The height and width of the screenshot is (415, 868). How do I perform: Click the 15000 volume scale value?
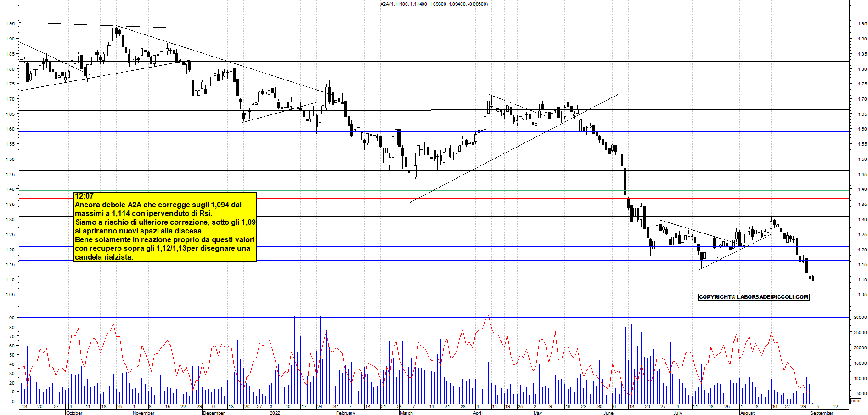860,363
